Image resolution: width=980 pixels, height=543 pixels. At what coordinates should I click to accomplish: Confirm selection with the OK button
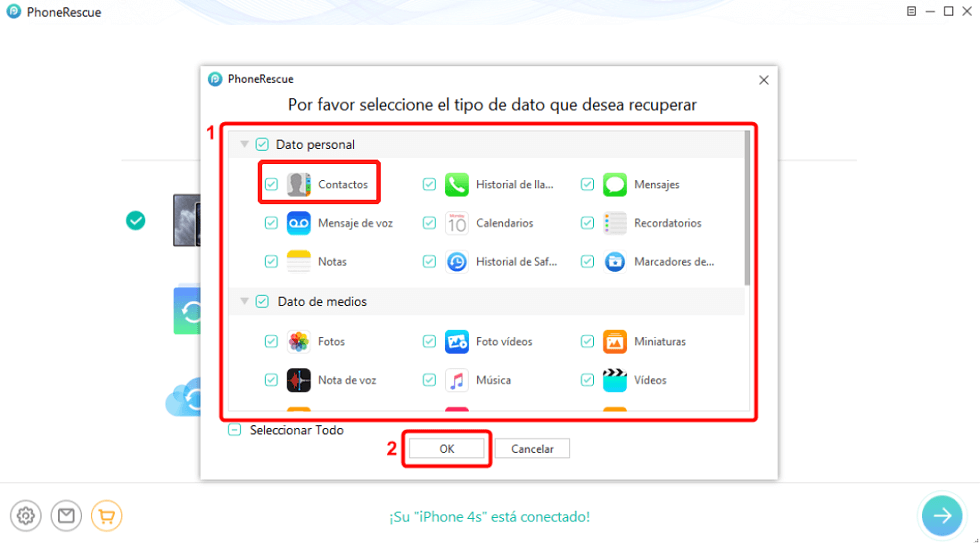coord(446,449)
